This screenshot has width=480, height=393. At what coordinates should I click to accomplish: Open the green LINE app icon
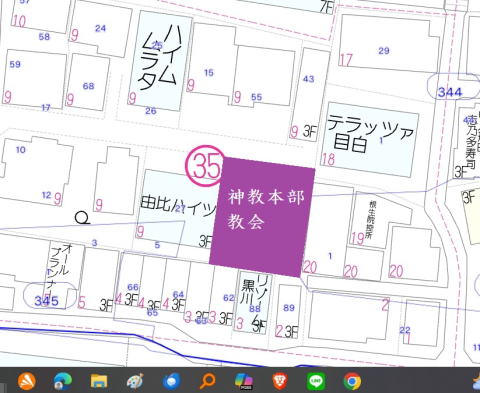pos(316,381)
